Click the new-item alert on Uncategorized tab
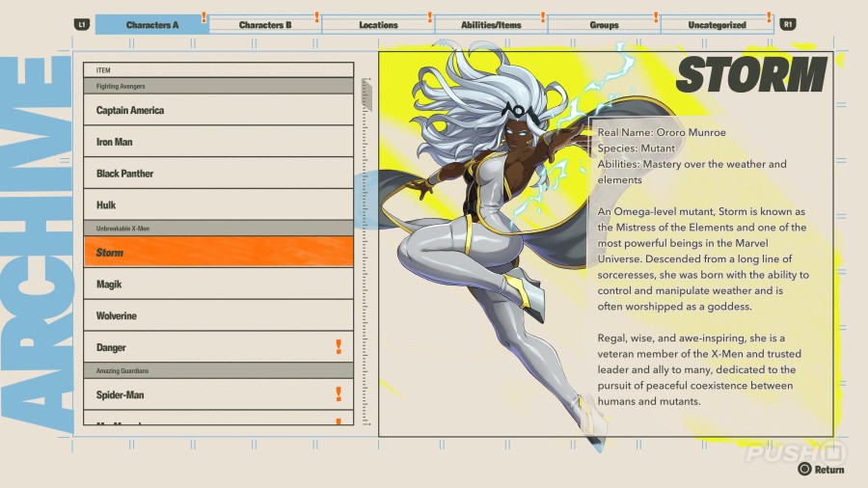This screenshot has width=868, height=488. click(769, 17)
